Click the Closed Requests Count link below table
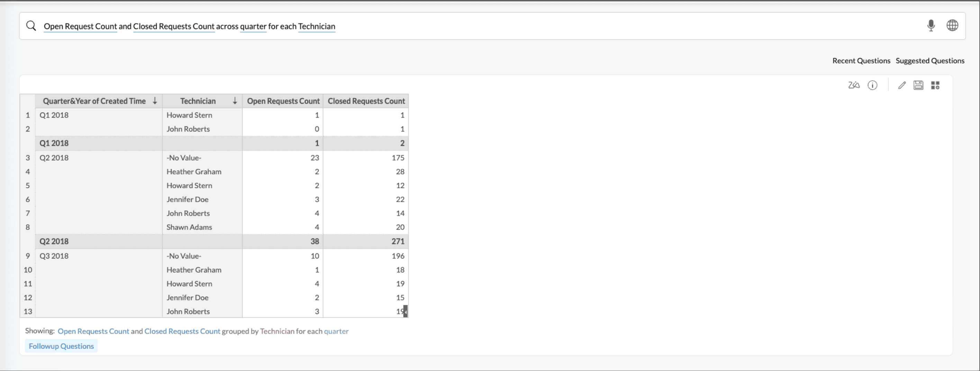 coord(182,331)
